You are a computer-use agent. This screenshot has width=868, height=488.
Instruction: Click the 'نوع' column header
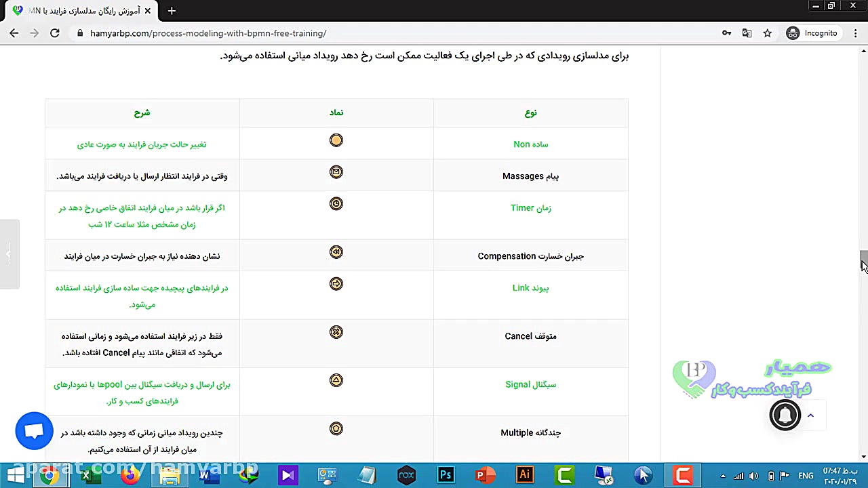tap(531, 113)
